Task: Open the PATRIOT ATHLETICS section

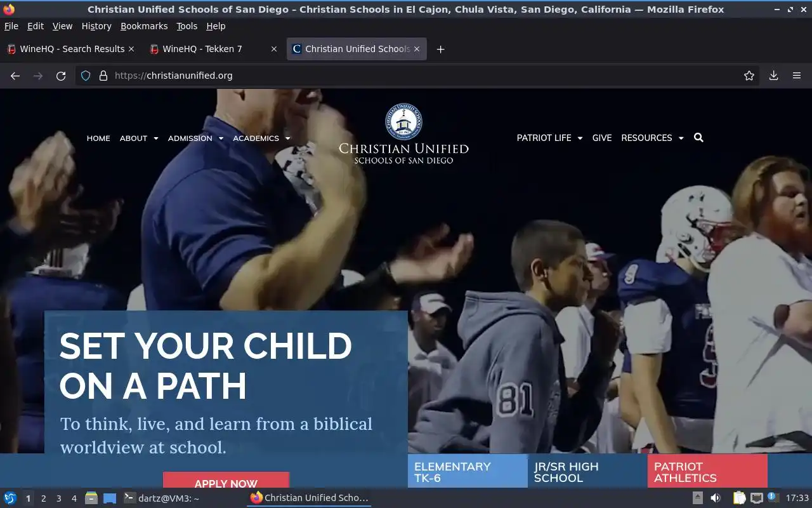Action: coord(707,471)
